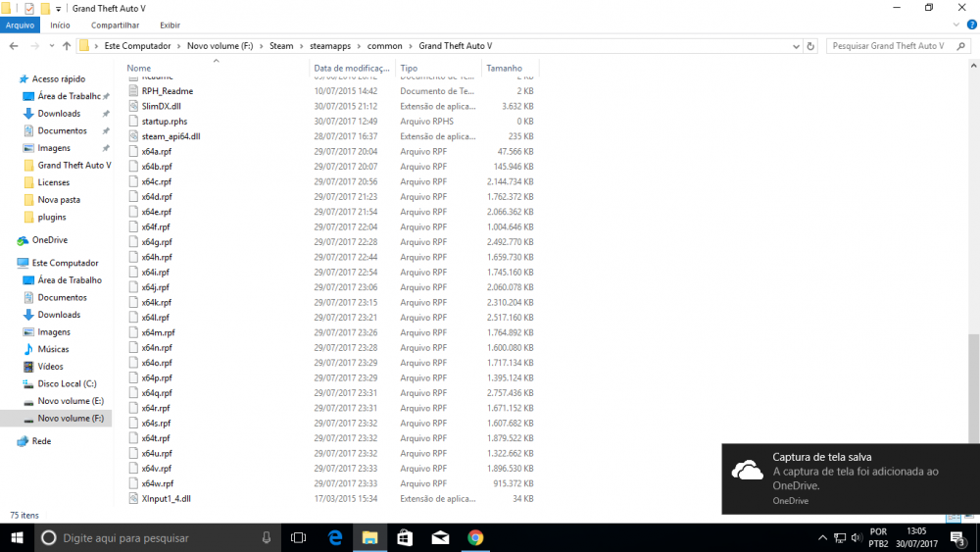Select the x64q.rpf file

156,393
